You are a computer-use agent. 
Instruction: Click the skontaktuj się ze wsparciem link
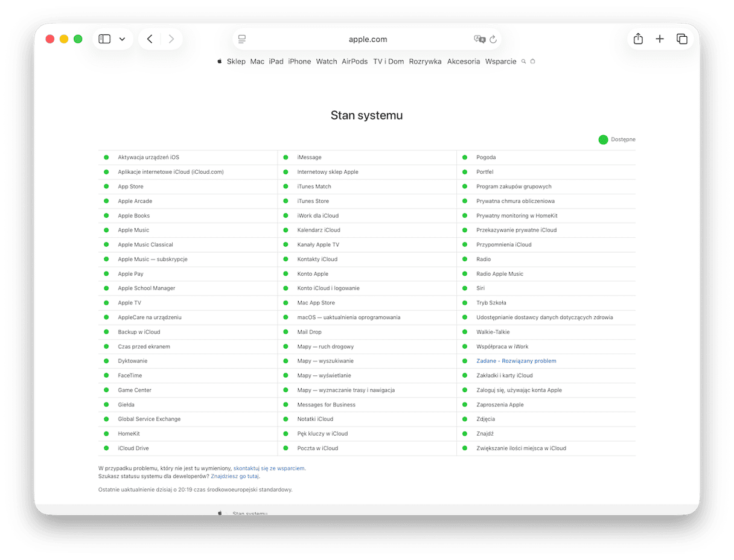point(269,468)
